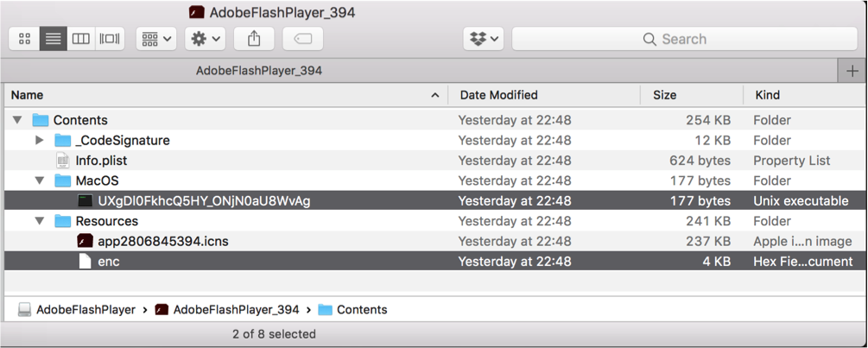Click AdobeFlashPlayer_394 in path bar
Image resolution: width=868 pixels, height=348 pixels.
(x=227, y=309)
